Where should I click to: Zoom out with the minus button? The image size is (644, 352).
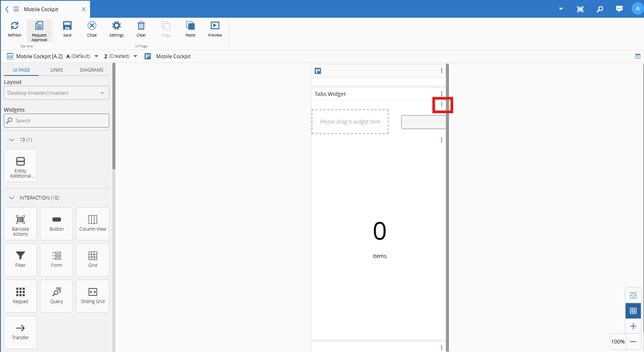(633, 342)
